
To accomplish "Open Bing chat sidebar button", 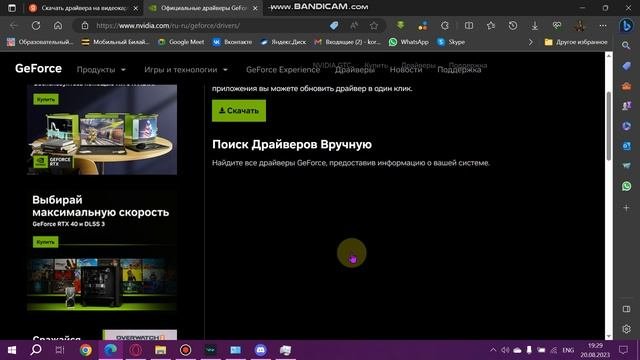I will click(626, 26).
